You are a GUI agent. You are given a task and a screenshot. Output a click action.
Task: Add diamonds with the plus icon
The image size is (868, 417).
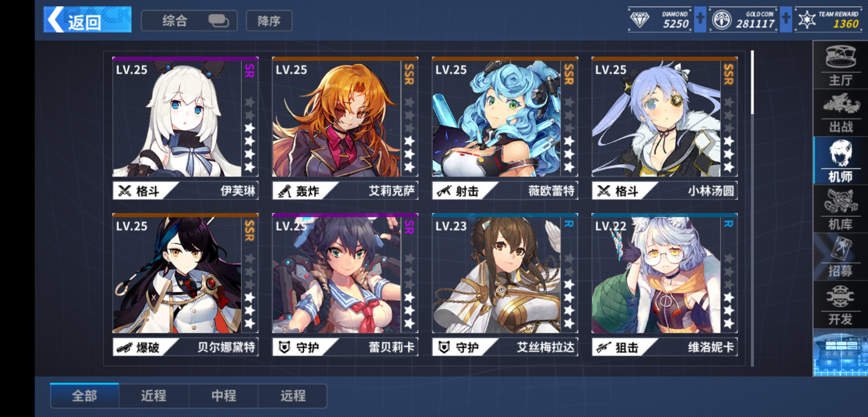(700, 19)
